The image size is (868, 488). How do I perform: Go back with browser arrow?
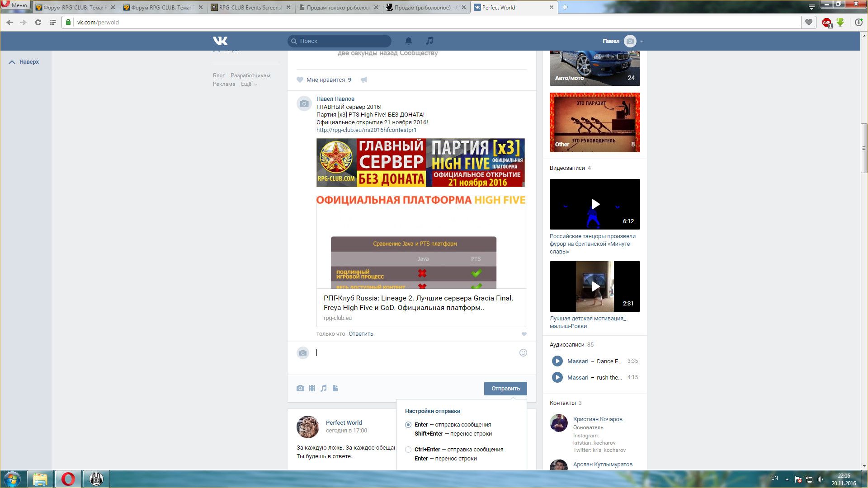(9, 22)
